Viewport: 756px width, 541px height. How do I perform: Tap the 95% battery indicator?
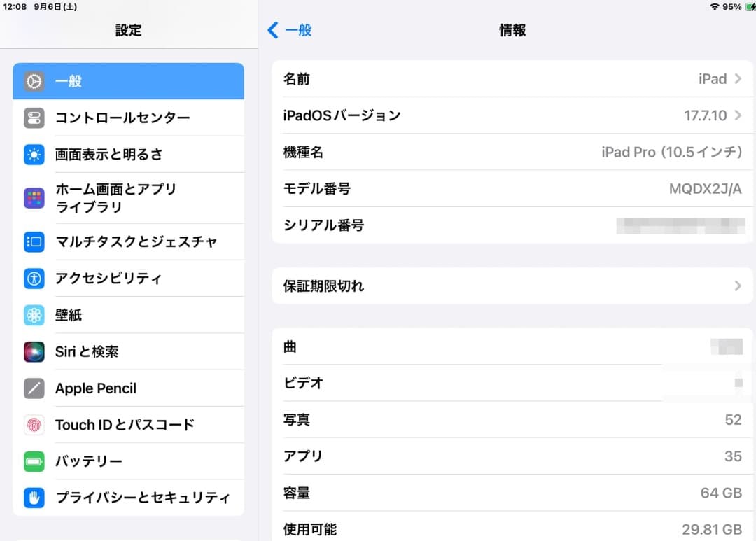(734, 6)
